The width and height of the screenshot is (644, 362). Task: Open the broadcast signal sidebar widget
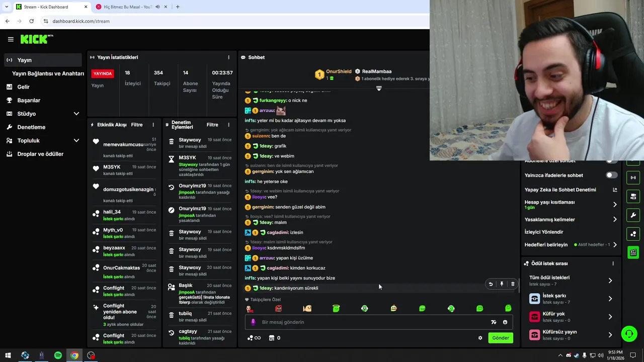click(x=633, y=177)
